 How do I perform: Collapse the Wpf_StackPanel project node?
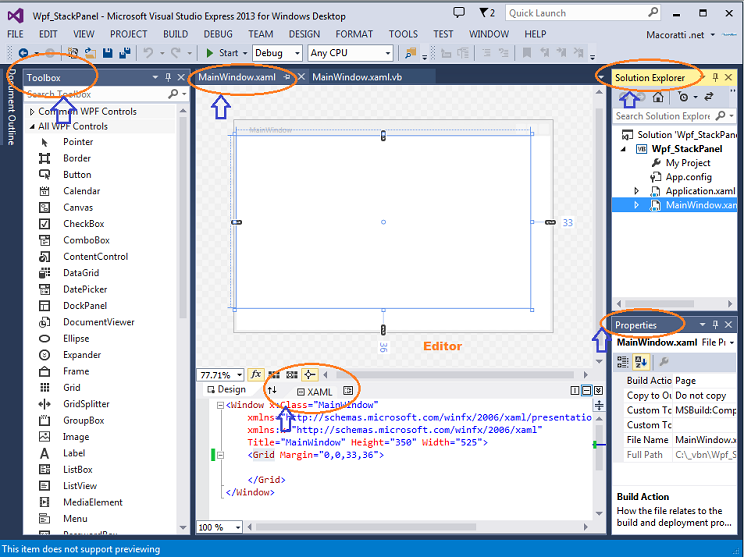point(623,149)
